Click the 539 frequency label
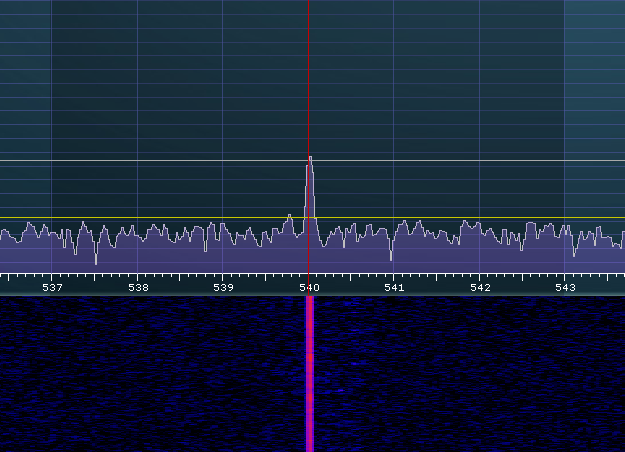This screenshot has width=625, height=452. (224, 287)
